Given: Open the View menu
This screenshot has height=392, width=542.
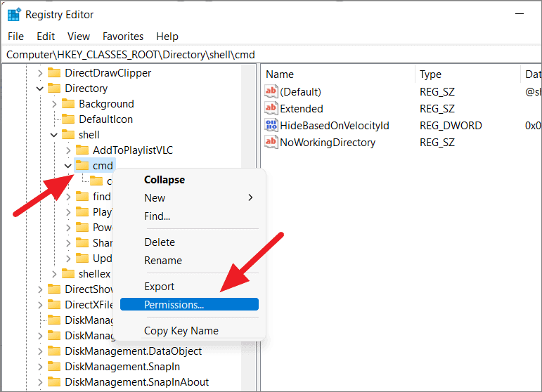Looking at the screenshot, I should pyautogui.click(x=79, y=37).
